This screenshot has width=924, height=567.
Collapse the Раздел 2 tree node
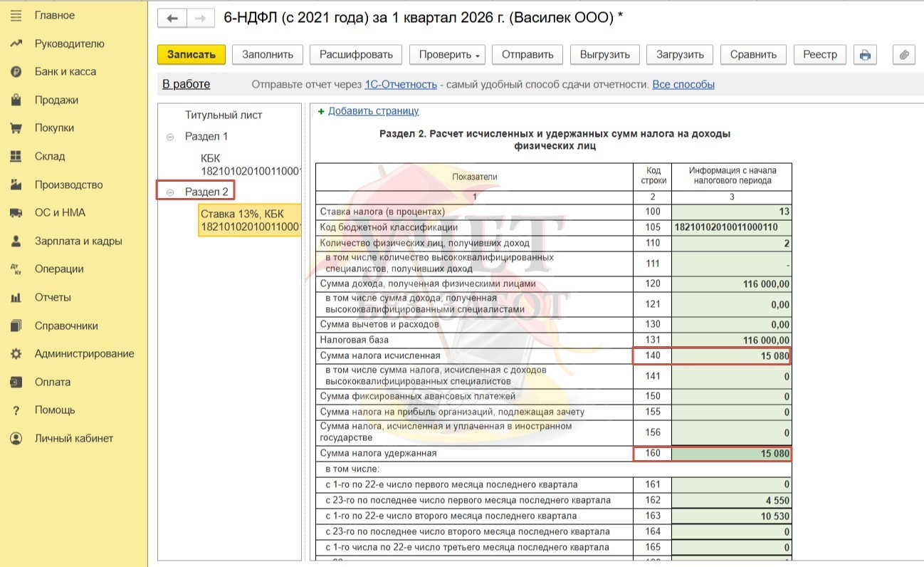pos(170,192)
